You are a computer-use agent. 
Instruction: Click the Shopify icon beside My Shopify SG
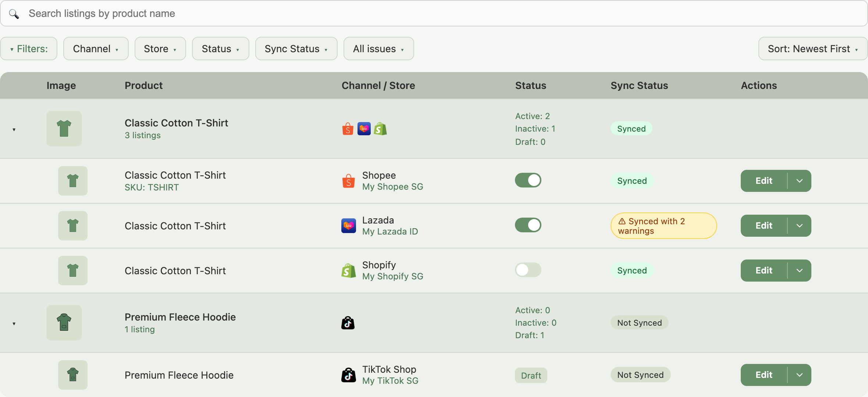349,271
